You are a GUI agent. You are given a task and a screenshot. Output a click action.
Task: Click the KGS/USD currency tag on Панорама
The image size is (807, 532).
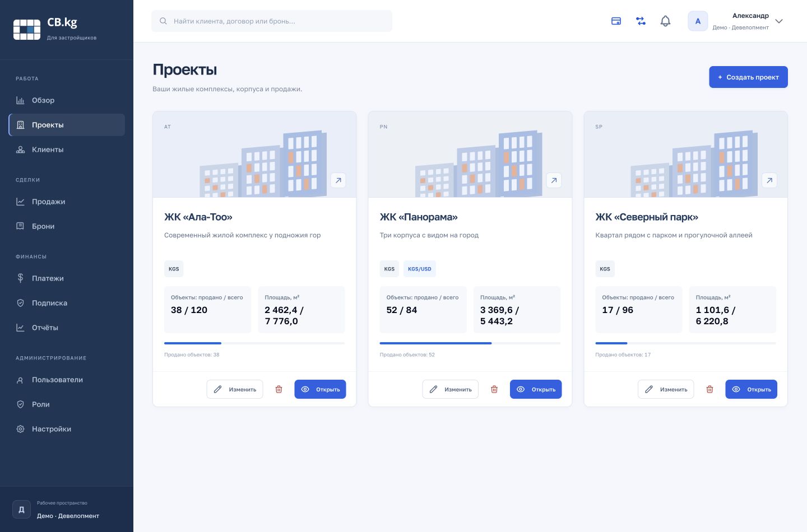click(420, 269)
